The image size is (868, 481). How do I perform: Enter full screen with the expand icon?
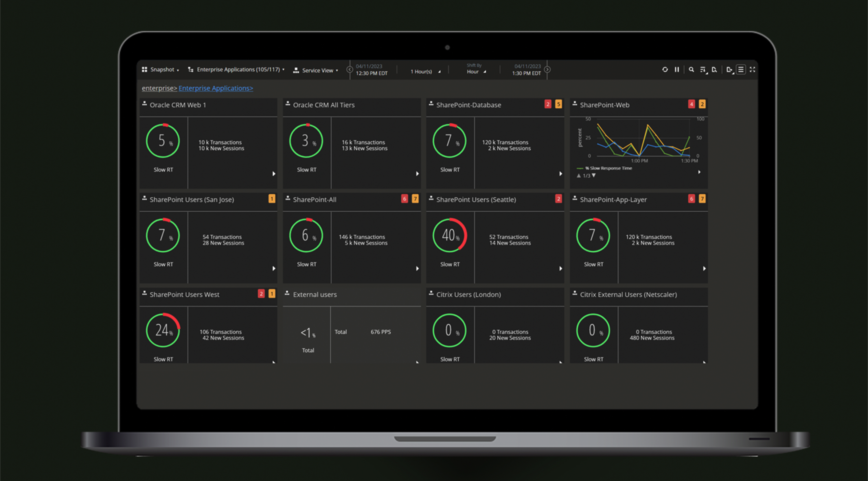click(x=752, y=69)
